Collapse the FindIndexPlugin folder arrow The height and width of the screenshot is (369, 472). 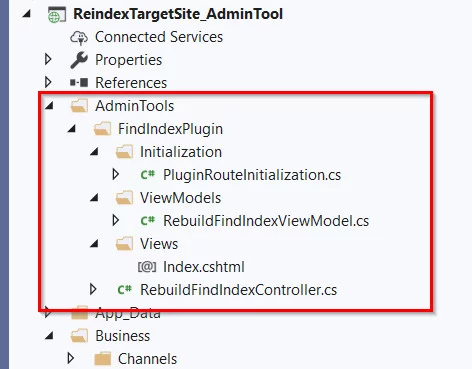[x=72, y=129]
